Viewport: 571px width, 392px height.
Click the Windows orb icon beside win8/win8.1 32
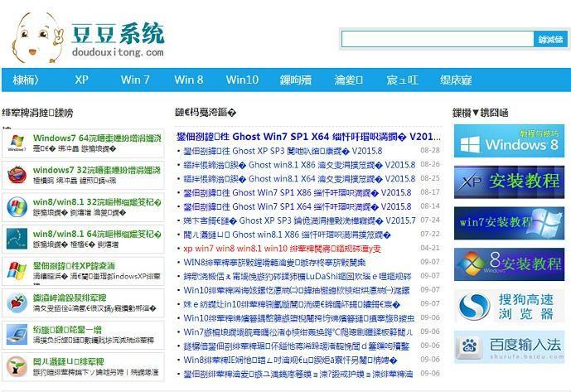point(17,207)
